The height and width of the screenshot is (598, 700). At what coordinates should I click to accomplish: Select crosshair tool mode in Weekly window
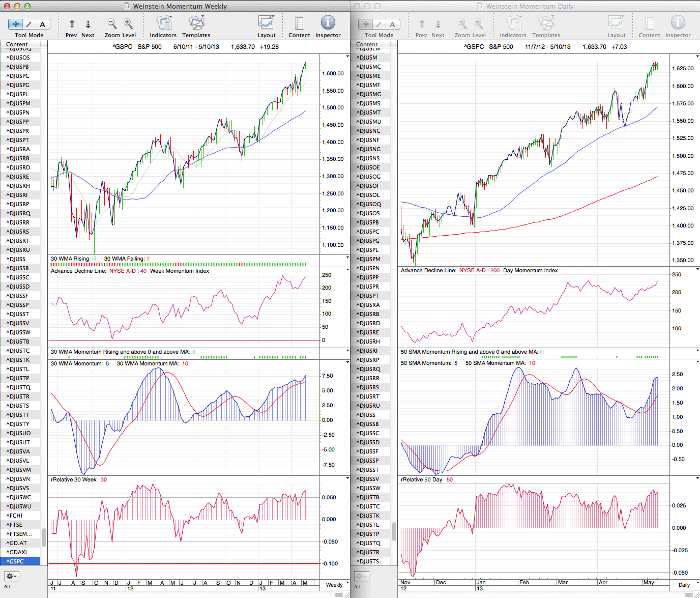(x=16, y=24)
